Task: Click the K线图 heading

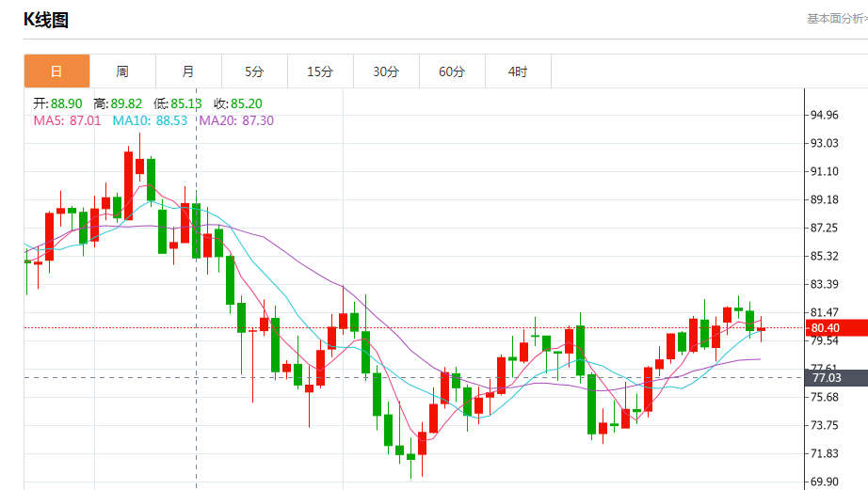Action: click(x=46, y=20)
